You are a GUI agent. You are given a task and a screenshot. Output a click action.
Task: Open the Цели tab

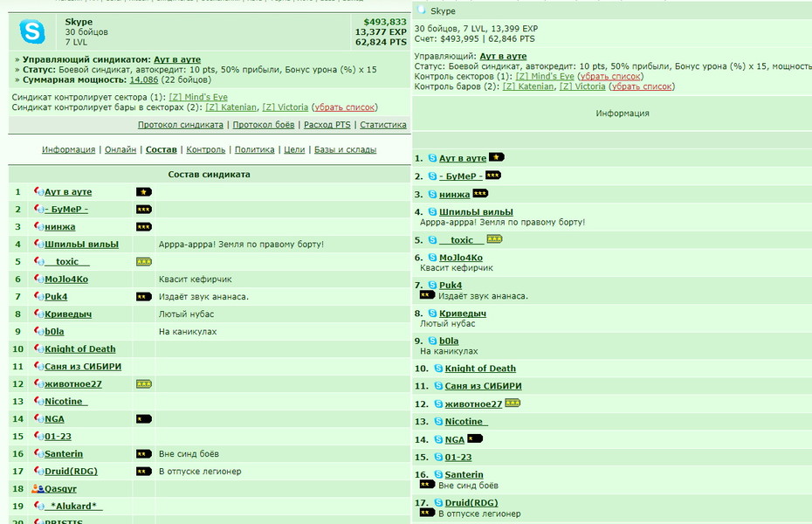[294, 149]
